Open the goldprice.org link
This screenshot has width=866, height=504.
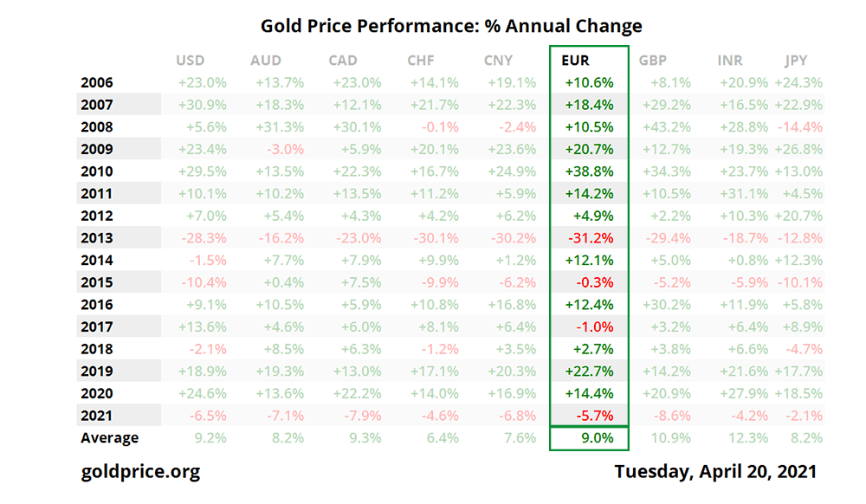(140, 472)
